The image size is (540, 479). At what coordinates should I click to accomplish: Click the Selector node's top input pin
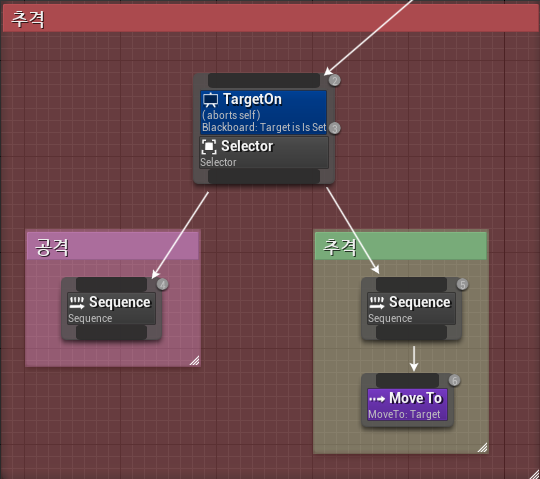tap(264, 81)
